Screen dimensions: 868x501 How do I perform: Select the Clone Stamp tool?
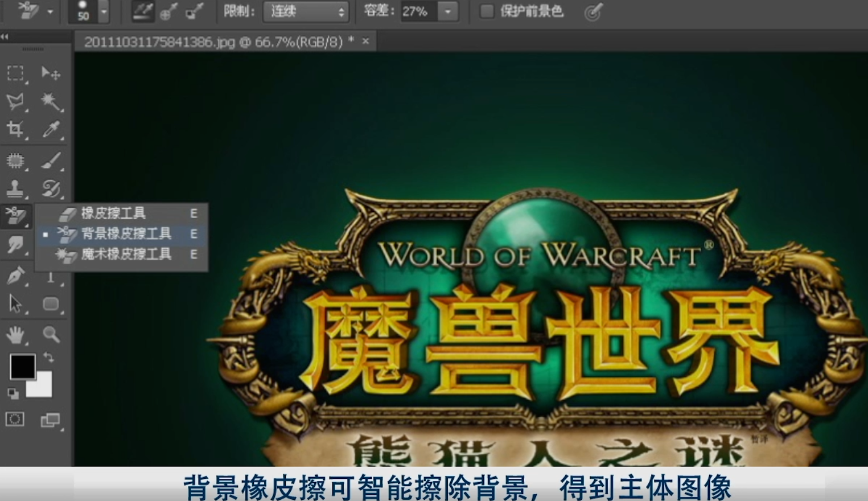click(x=15, y=188)
